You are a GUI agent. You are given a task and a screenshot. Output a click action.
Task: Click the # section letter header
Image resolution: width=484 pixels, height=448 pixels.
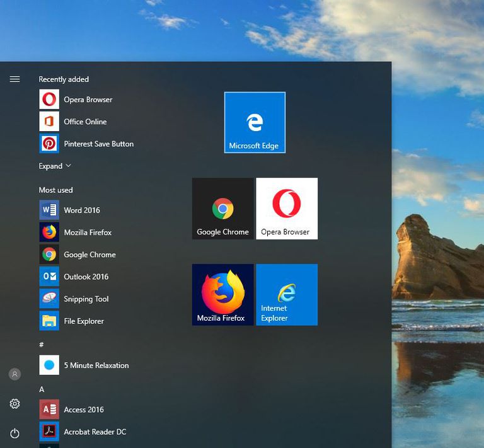[42, 345]
